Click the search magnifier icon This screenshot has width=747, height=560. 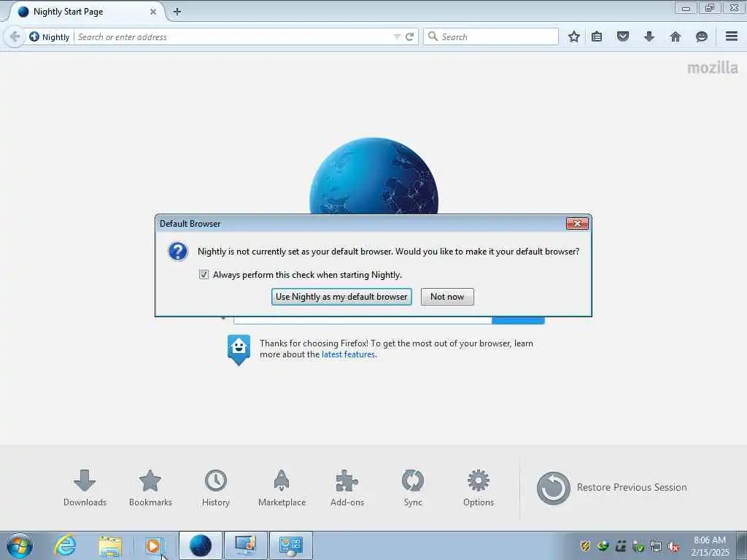pyautogui.click(x=433, y=36)
